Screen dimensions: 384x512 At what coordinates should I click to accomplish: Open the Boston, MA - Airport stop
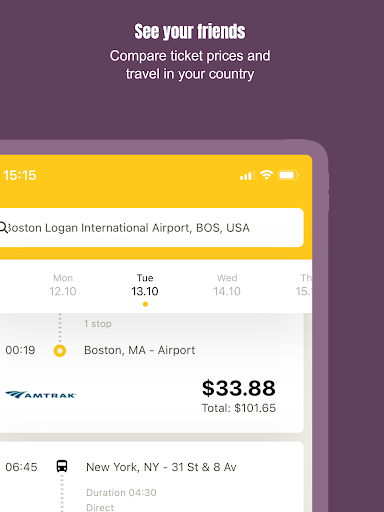[x=140, y=350]
